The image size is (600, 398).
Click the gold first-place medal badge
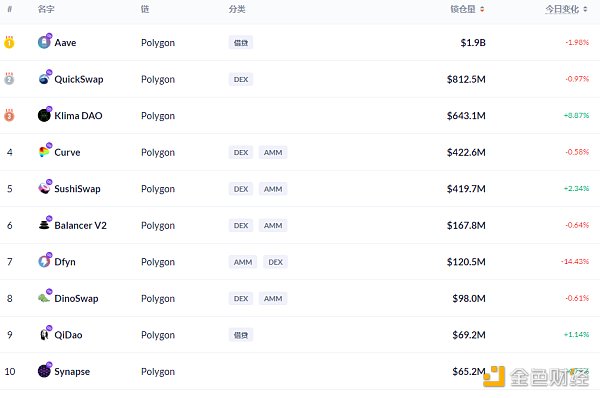pyautogui.click(x=9, y=42)
